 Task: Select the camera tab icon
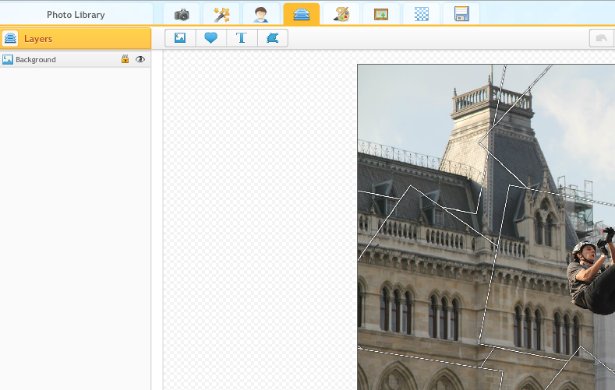(x=182, y=15)
